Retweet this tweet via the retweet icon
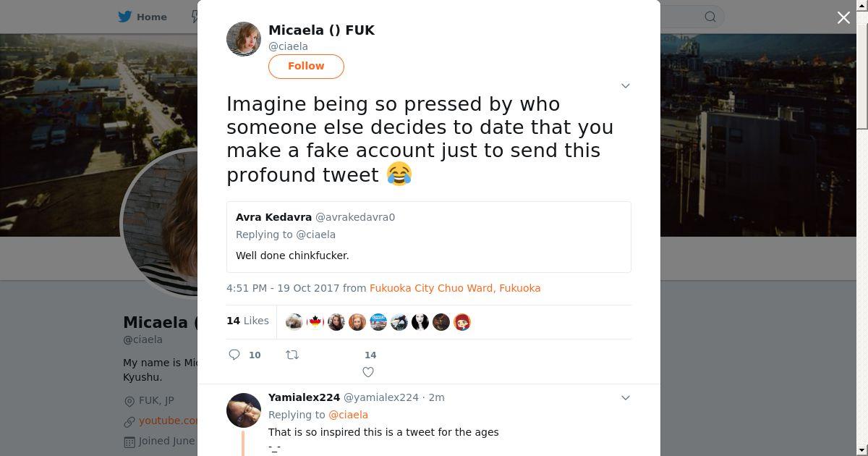 pos(292,355)
